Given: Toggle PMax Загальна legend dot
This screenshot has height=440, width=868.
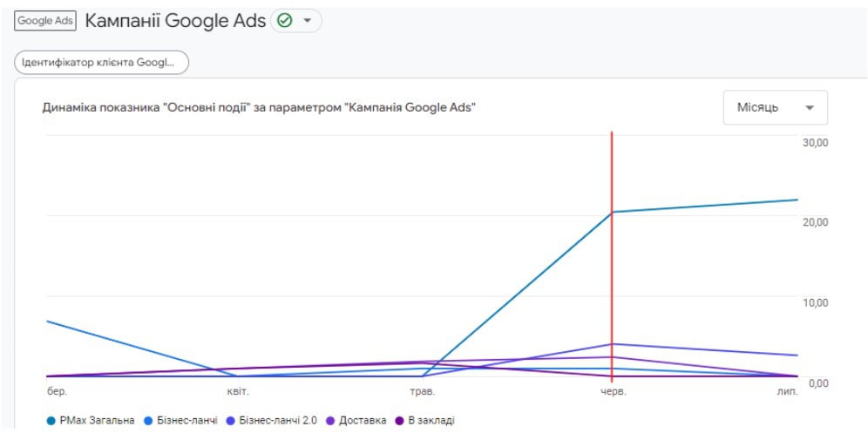Looking at the screenshot, I should pyautogui.click(x=51, y=421).
